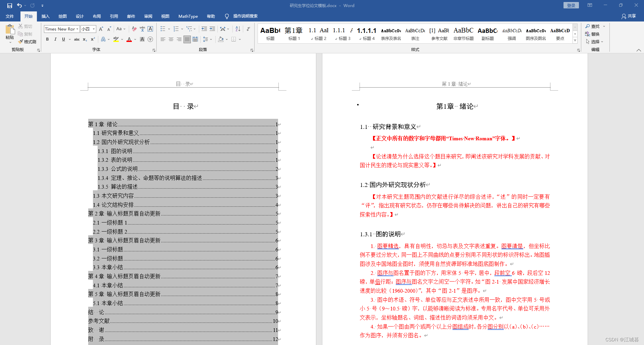
Task: Expand the bullet library dropdown arrow
Action: pos(169,29)
